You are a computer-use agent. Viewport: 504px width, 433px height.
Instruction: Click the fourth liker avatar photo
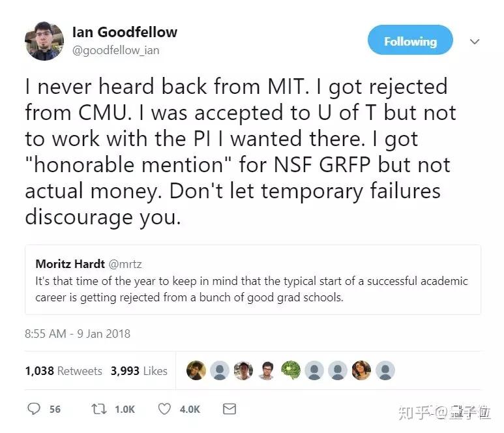tap(267, 370)
